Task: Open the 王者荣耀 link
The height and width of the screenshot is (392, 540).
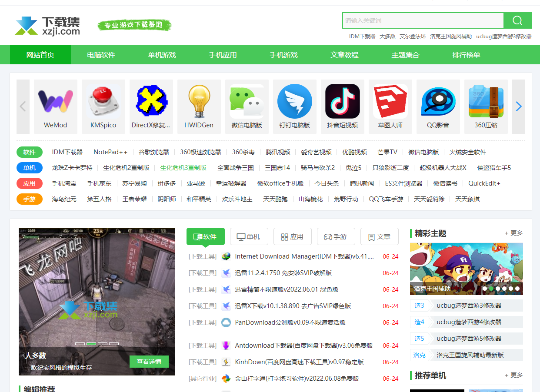Action: (135, 199)
